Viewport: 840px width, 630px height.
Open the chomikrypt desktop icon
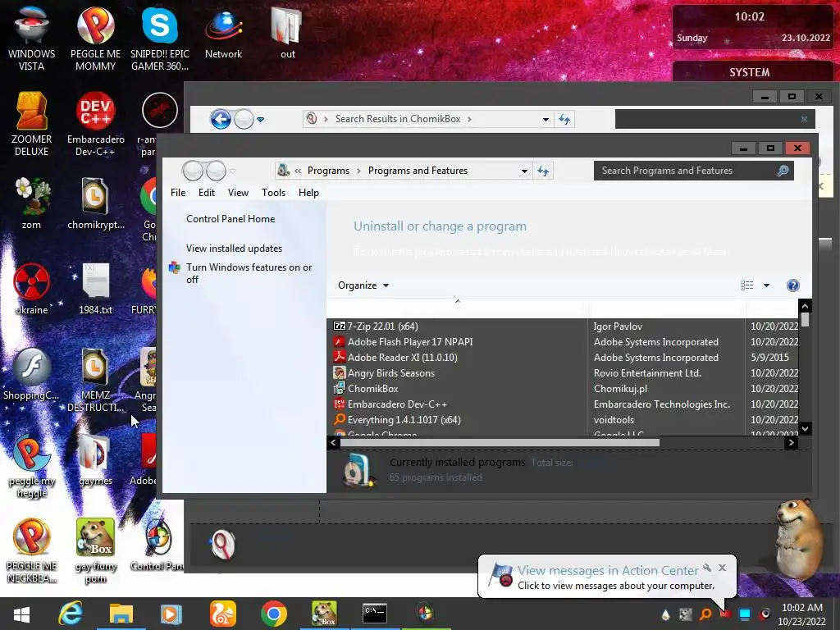pos(95,203)
